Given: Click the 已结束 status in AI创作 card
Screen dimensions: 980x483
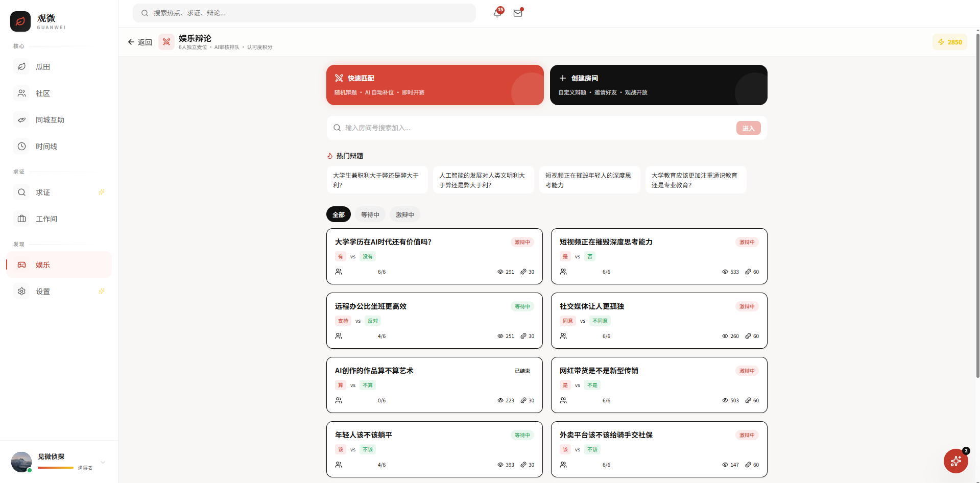Looking at the screenshot, I should (x=522, y=371).
